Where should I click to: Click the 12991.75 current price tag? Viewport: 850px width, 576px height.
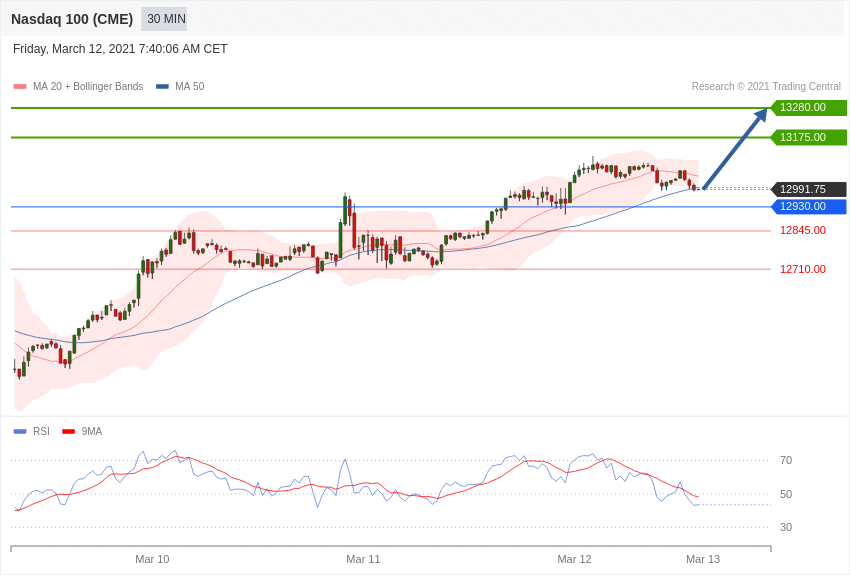click(808, 189)
